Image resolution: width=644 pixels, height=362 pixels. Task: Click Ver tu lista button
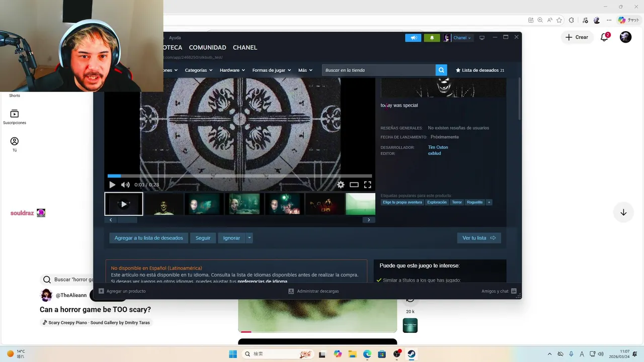click(479, 238)
